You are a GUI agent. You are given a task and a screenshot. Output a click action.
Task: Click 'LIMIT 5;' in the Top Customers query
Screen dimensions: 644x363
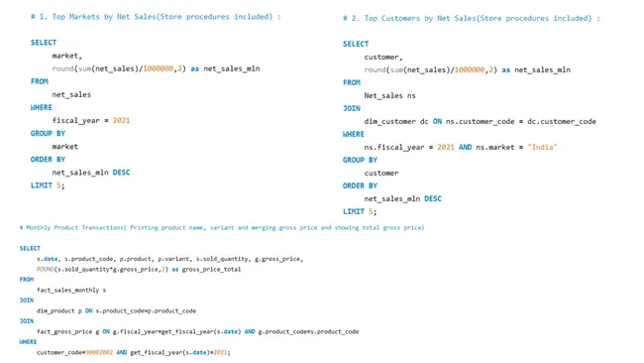pos(360,211)
